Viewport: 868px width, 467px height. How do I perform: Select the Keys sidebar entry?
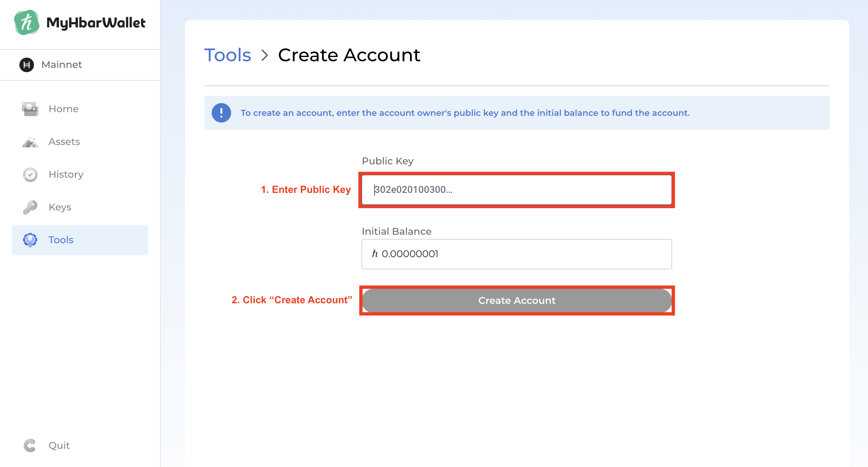60,207
